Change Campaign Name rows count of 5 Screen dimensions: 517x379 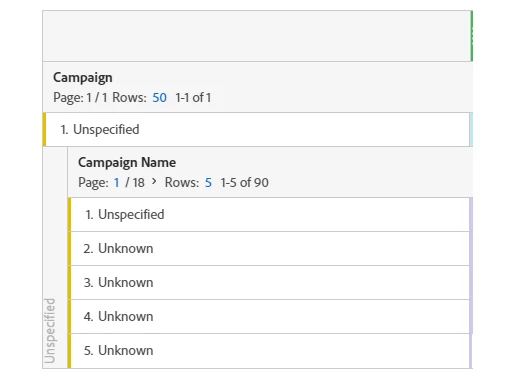208,183
